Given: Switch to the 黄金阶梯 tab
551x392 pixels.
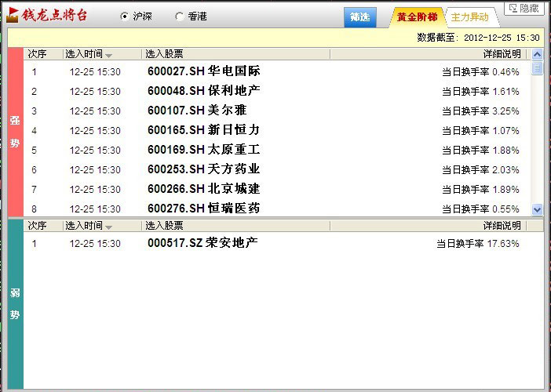Looking at the screenshot, I should pos(417,17).
